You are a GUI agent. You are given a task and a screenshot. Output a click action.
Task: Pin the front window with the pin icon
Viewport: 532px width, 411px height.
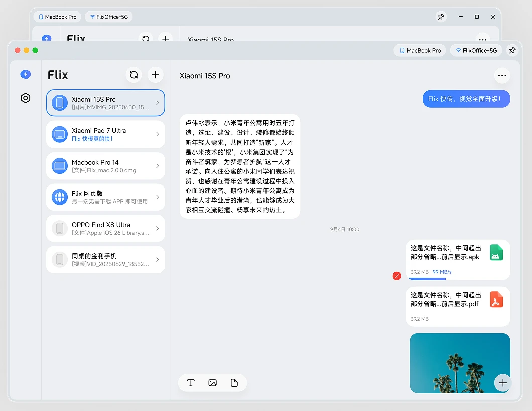tap(512, 51)
